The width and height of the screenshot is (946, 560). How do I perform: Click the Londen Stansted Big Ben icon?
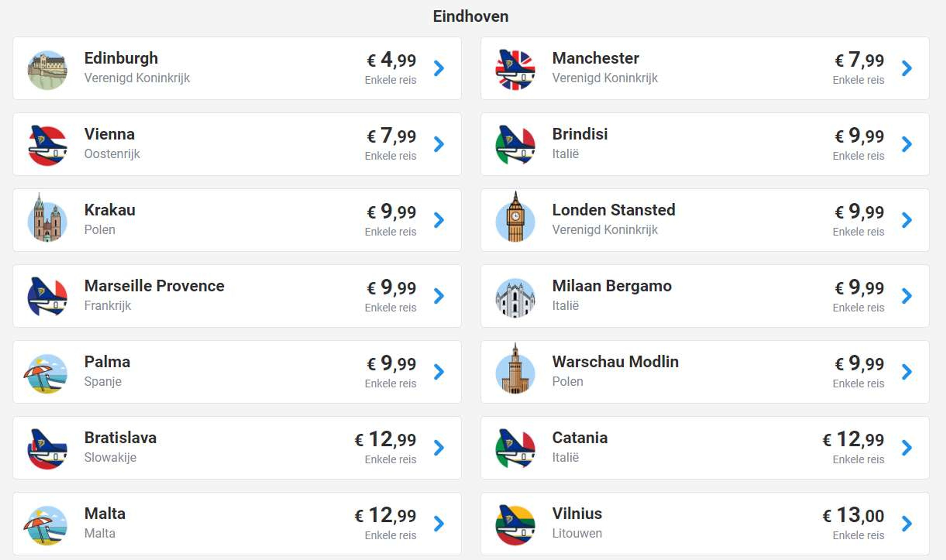click(515, 217)
